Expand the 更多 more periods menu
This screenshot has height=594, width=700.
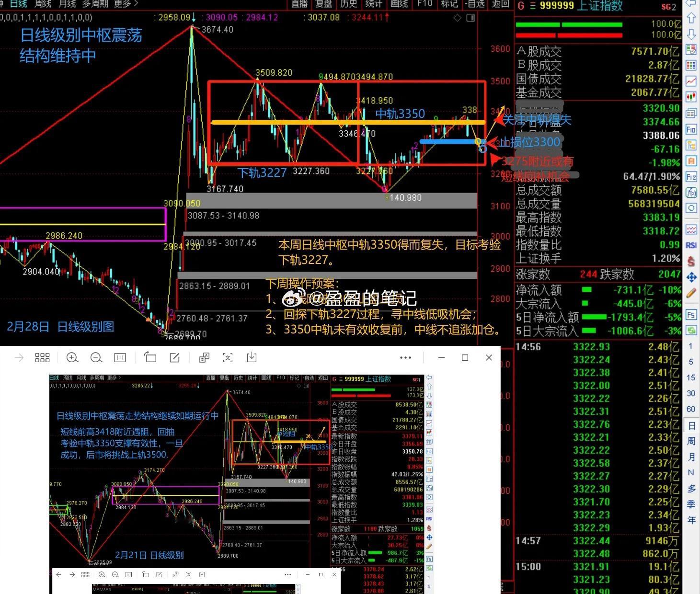tap(126, 4)
